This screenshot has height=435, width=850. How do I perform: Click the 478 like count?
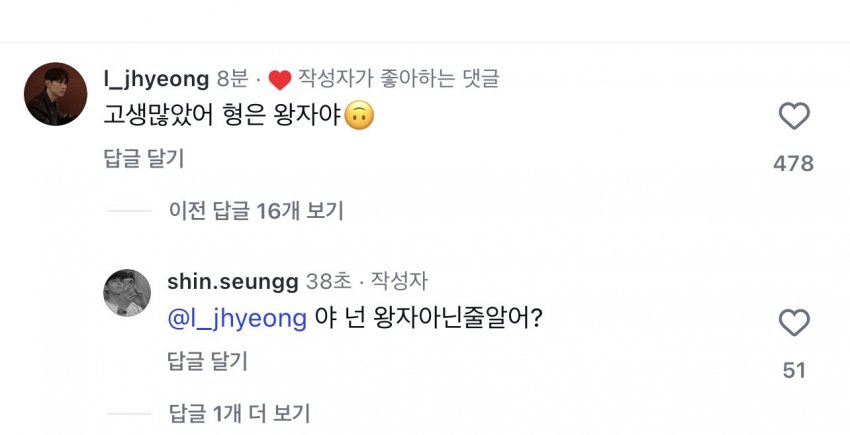click(x=793, y=164)
